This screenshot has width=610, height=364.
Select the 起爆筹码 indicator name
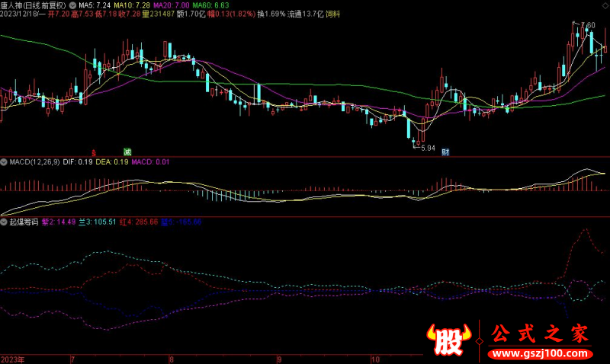coord(23,222)
